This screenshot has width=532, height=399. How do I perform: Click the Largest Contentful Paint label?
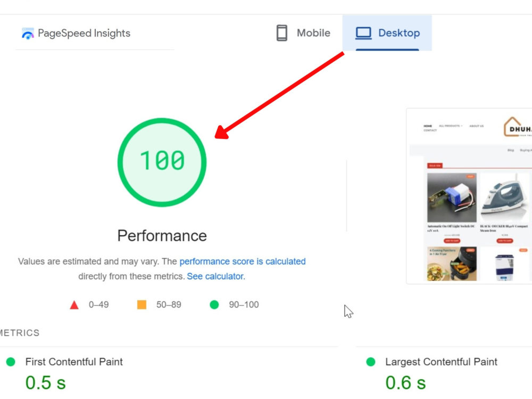pyautogui.click(x=441, y=362)
